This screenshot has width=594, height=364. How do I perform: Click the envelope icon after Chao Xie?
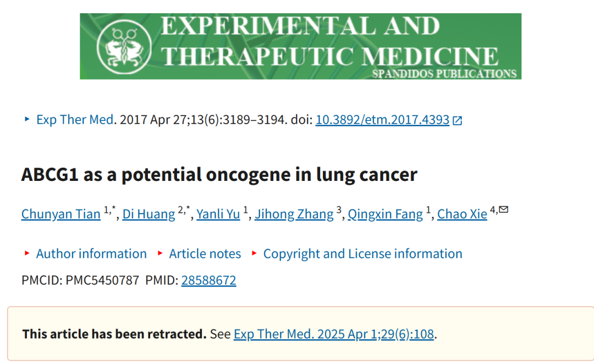(x=503, y=209)
